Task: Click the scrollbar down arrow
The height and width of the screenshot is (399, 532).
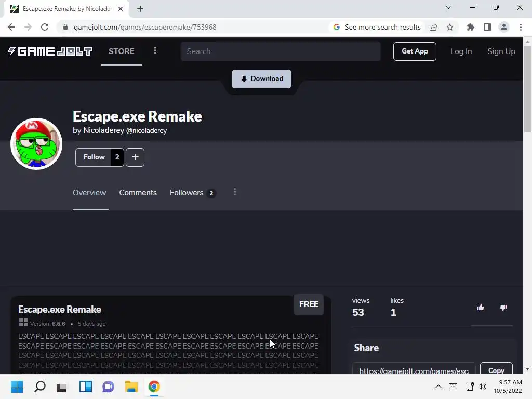Action: [527, 369]
